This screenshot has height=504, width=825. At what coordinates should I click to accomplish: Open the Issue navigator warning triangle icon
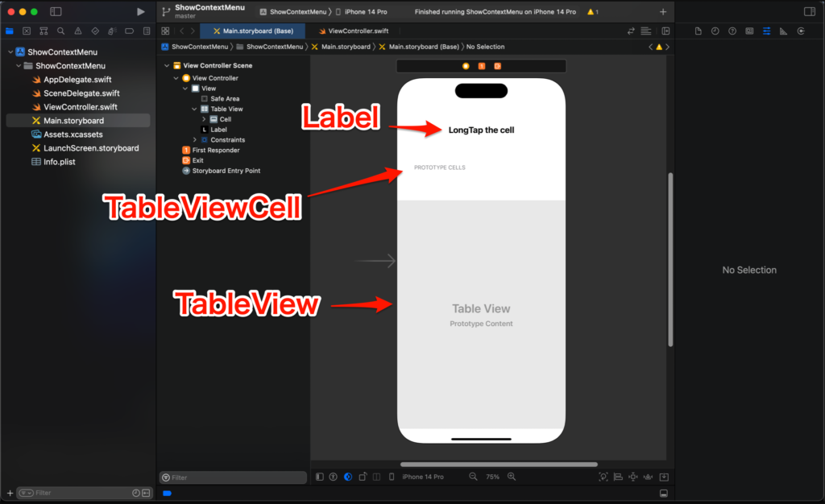pos(79,31)
